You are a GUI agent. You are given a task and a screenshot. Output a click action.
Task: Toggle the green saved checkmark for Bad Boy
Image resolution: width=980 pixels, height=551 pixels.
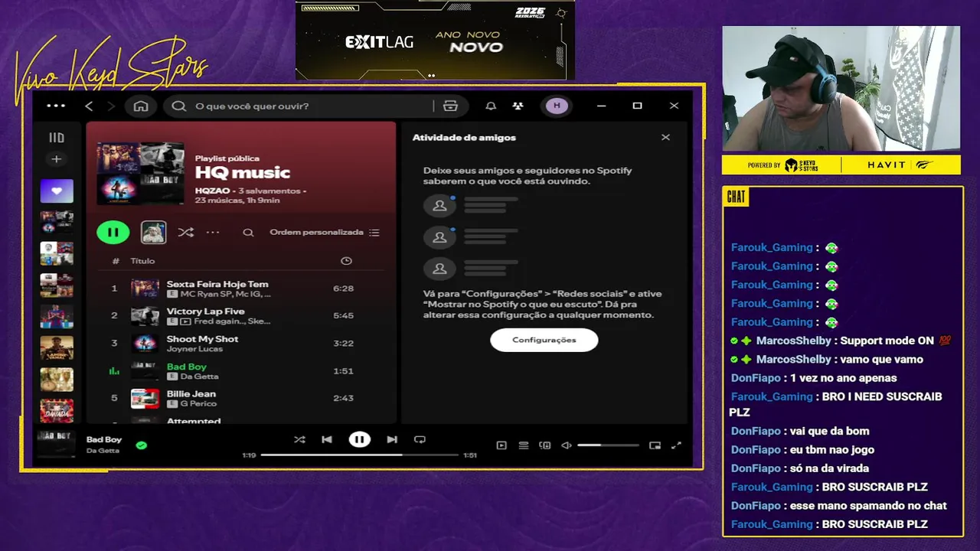click(x=141, y=445)
